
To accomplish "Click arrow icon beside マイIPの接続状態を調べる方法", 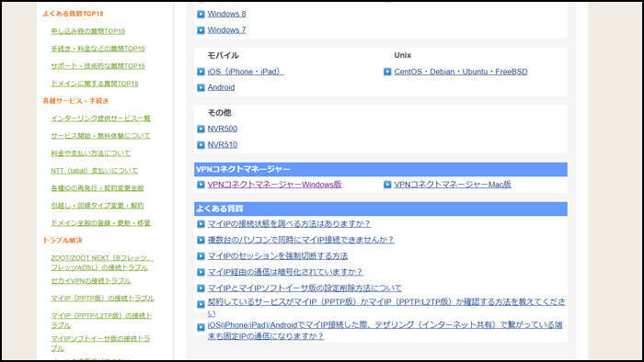I will 201,224.
